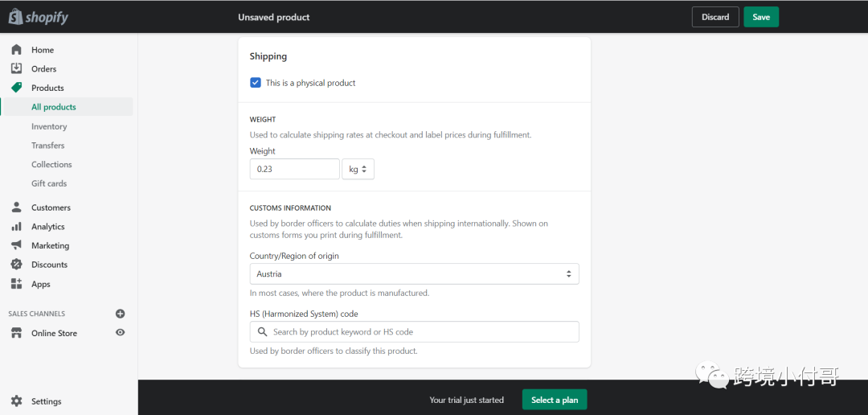This screenshot has height=415, width=868.
Task: Click the green Save button
Action: [760, 17]
